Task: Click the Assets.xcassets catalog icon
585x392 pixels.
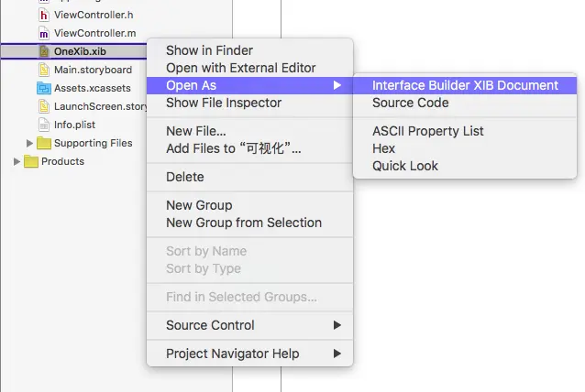Action: click(44, 88)
